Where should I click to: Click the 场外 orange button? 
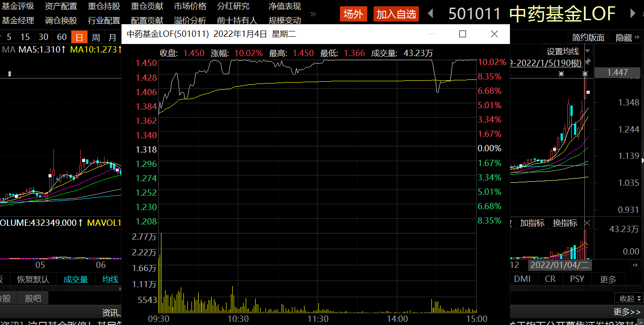pos(353,14)
